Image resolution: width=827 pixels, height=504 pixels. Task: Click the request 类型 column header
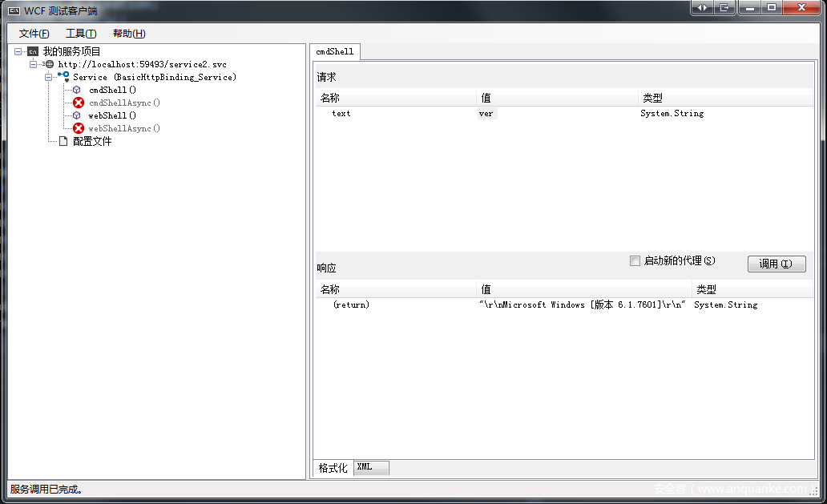click(725, 98)
